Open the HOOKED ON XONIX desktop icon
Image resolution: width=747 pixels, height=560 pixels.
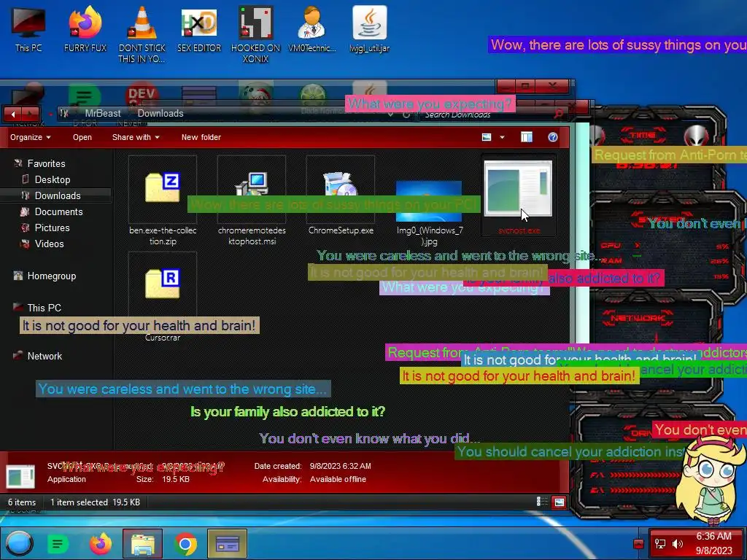pyautogui.click(x=256, y=34)
